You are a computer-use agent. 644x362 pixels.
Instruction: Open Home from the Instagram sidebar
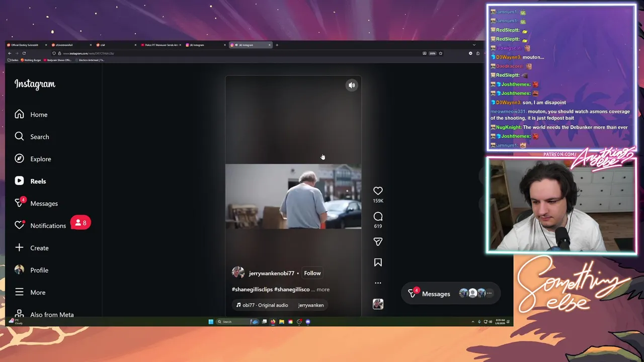pos(31,115)
